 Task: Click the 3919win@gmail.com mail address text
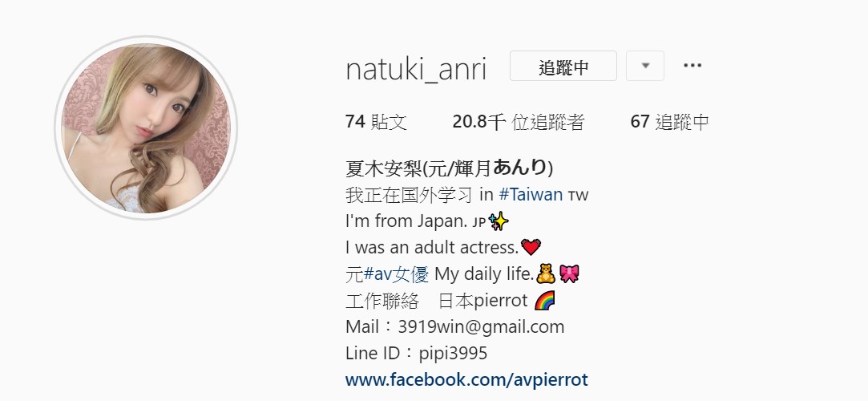(x=481, y=326)
